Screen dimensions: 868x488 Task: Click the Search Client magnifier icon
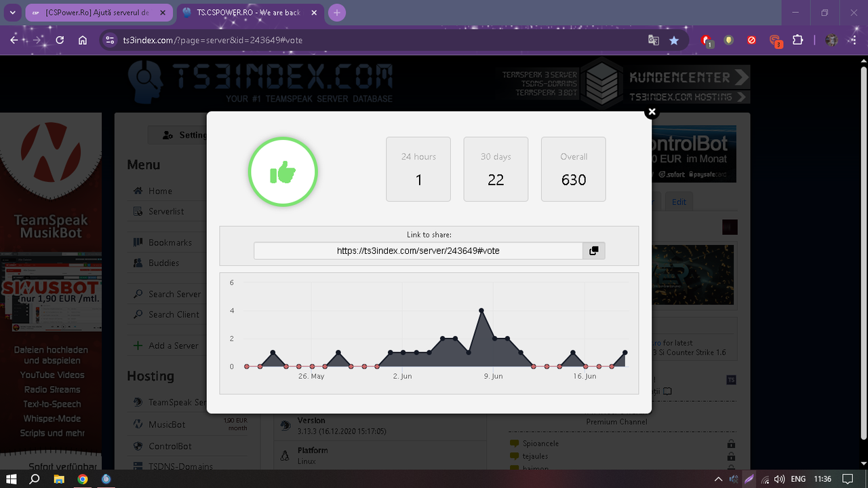(138, 314)
